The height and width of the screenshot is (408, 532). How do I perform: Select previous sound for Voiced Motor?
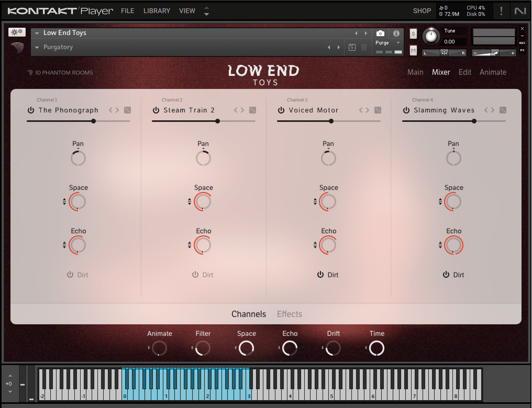(361, 110)
